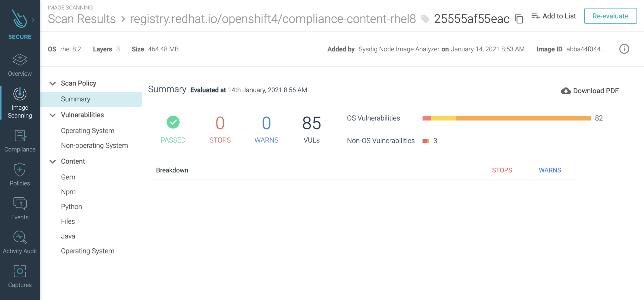Viewport: 644px width, 300px height.
Task: Show image details via info icon
Action: 624,49
